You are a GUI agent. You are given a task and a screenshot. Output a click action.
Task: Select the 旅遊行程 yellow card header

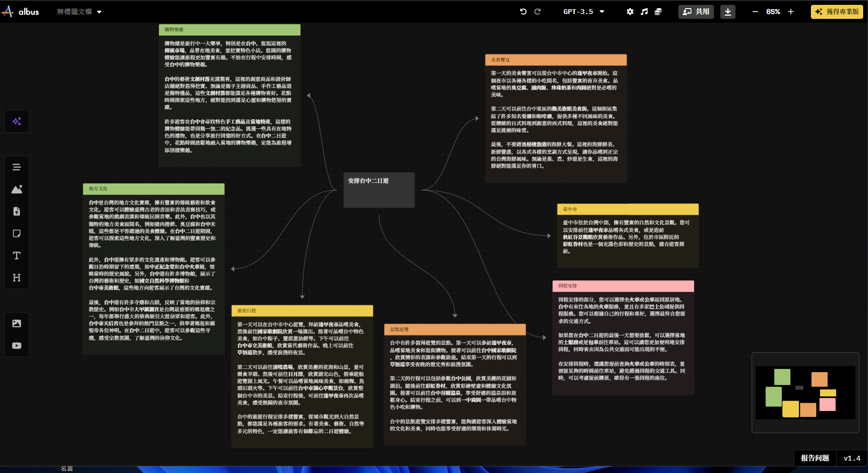(302, 311)
